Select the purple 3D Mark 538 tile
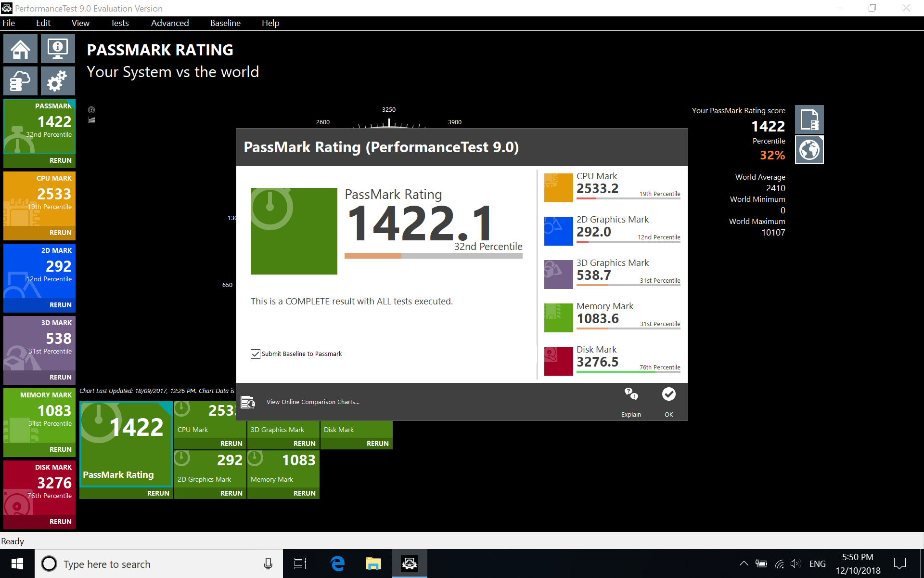Image resolution: width=924 pixels, height=578 pixels. (39, 343)
